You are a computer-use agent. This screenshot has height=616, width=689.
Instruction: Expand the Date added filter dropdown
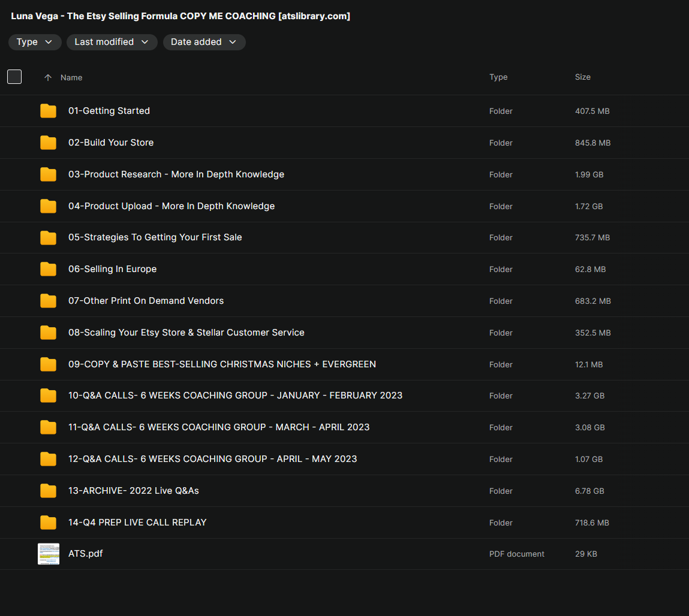point(204,42)
